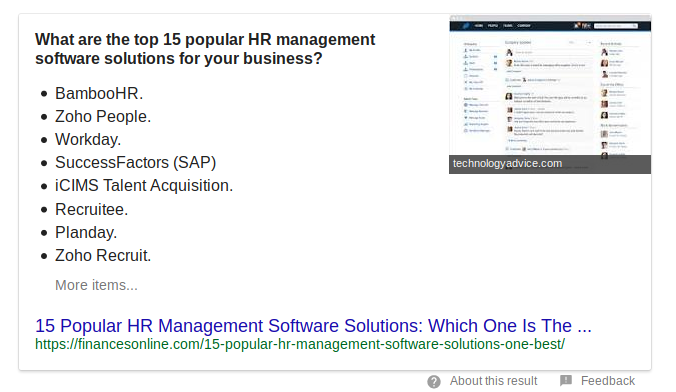
Task: Open the HR software screenshot thumbnail
Action: 550,94
